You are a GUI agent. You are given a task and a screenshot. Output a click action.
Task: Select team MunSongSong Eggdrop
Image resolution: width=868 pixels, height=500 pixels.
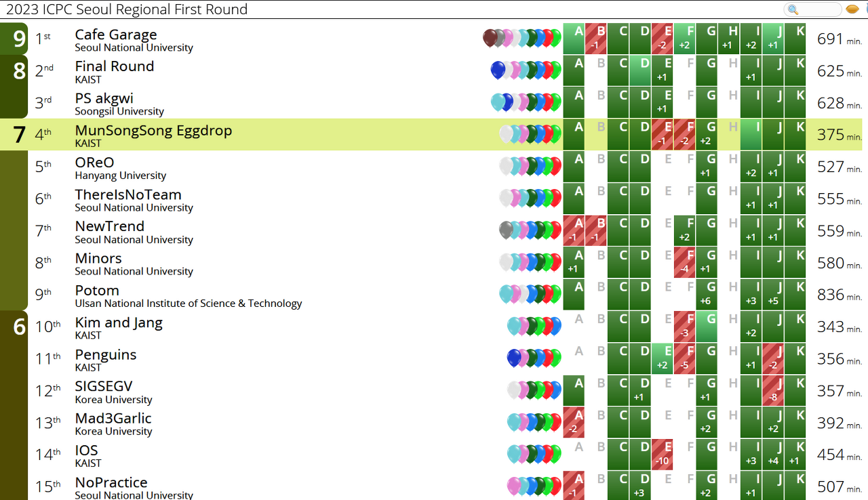(153, 130)
